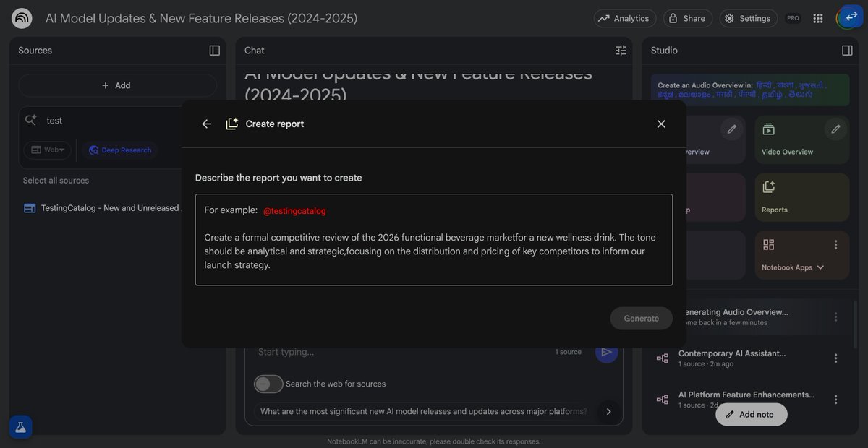Go back in the Create report dialog
Image resolution: width=868 pixels, height=448 pixels.
coord(207,124)
